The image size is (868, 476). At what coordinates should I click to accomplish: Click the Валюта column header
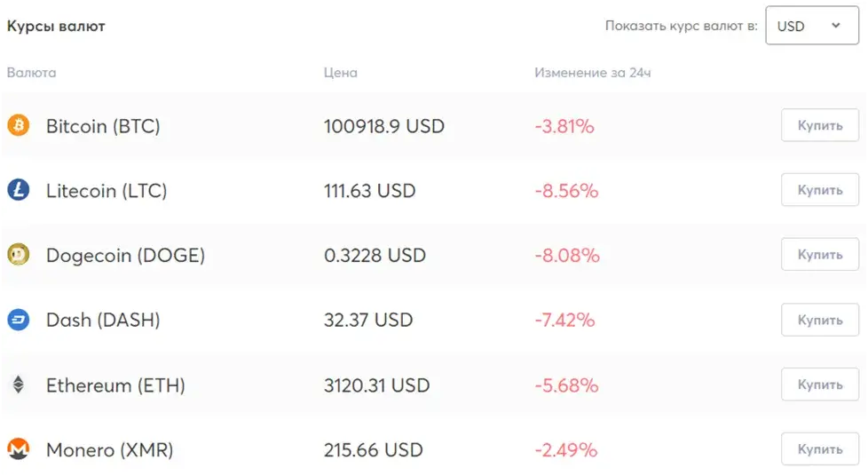click(32, 73)
